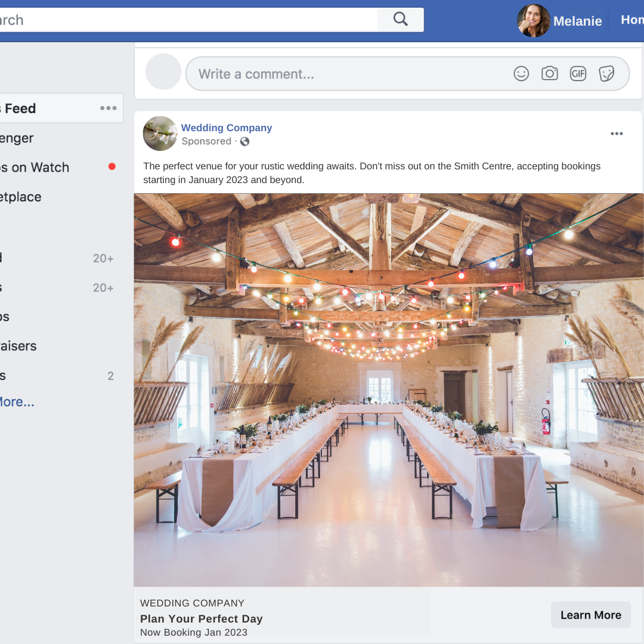The width and height of the screenshot is (644, 644).
Task: Open Messenger from the sidebar
Action: pos(16,138)
